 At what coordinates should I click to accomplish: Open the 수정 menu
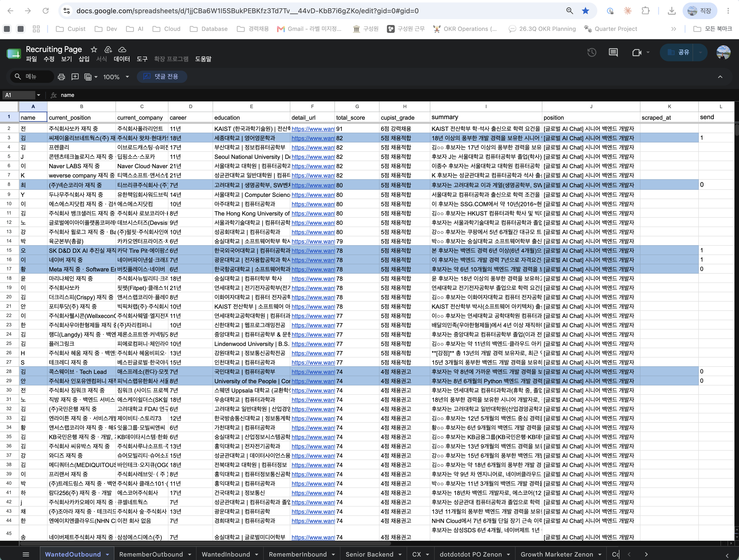pyautogui.click(x=49, y=59)
